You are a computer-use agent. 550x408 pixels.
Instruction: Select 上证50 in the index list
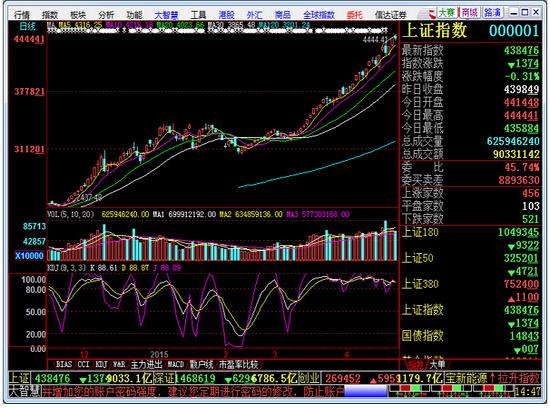click(x=417, y=258)
